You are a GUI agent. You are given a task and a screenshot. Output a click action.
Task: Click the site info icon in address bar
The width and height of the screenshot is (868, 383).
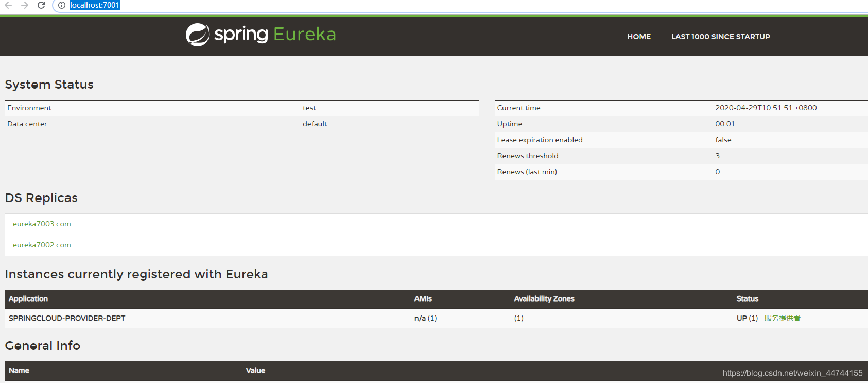[61, 5]
